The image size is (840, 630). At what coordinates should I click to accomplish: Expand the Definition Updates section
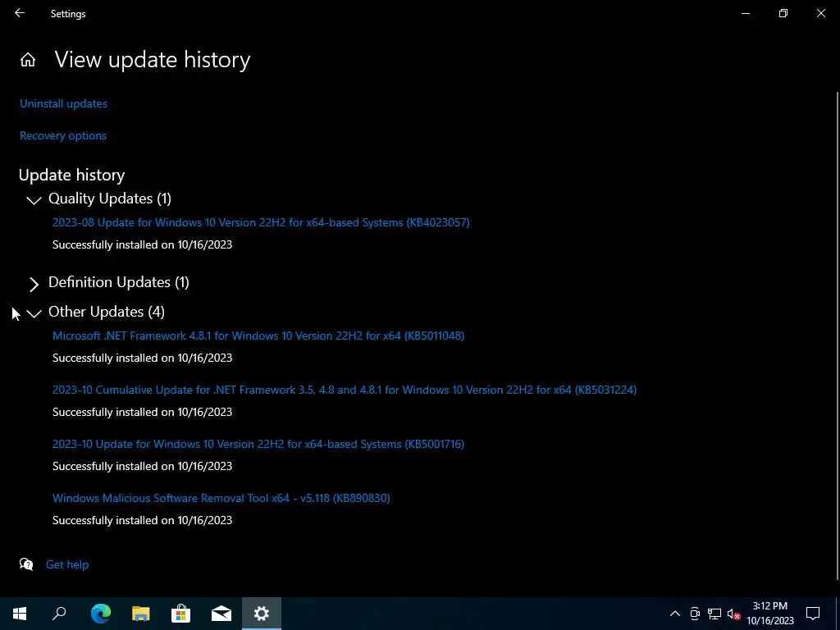(34, 284)
